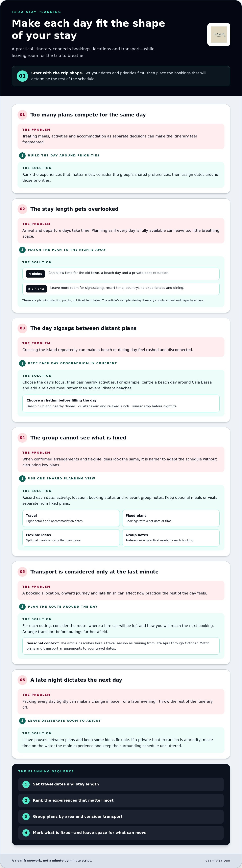This screenshot has height=868, width=242.
Task: Click arrow icon beside Keep each day geographically coherent
Action: (22, 363)
